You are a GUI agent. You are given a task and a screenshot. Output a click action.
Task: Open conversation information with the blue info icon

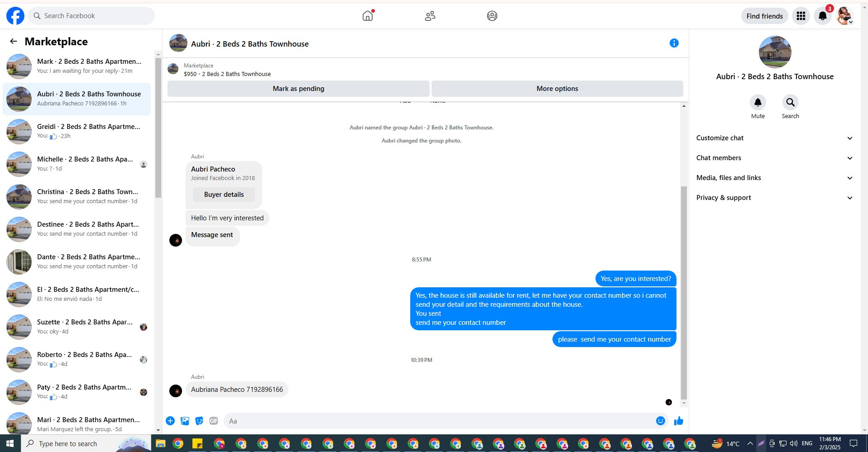[674, 43]
